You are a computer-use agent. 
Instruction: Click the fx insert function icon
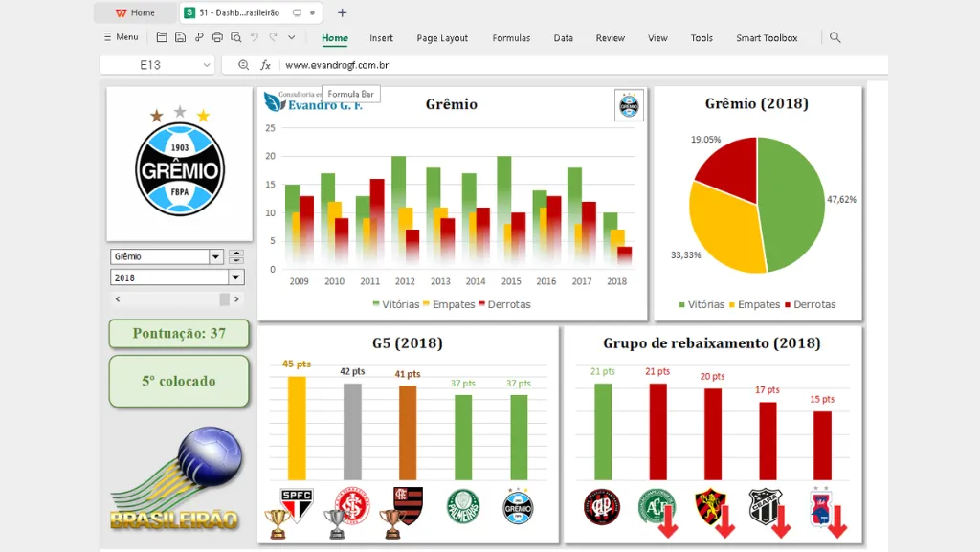[x=266, y=65]
